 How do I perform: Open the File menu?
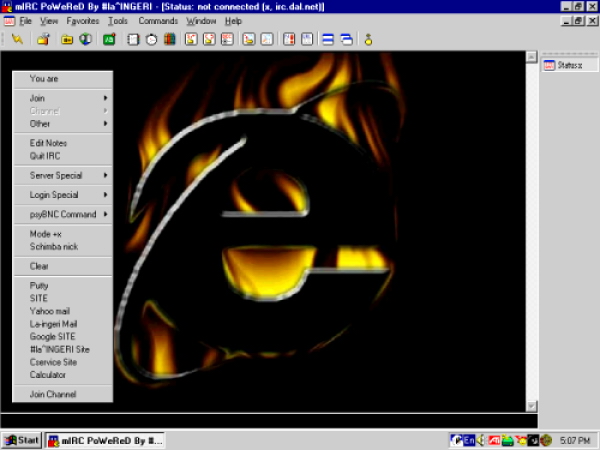tap(26, 21)
